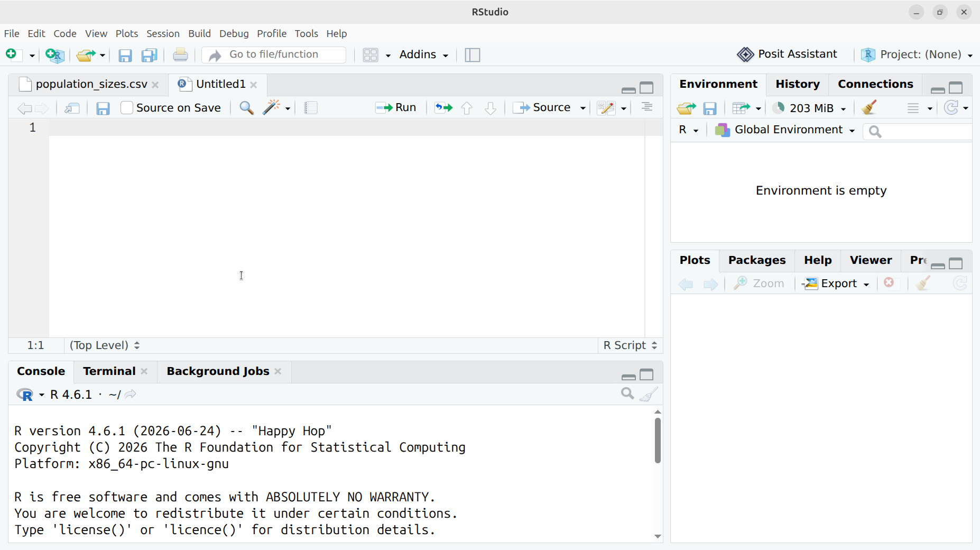The height and width of the screenshot is (550, 980).
Task: Click the New File plus icon
Action: 13,54
